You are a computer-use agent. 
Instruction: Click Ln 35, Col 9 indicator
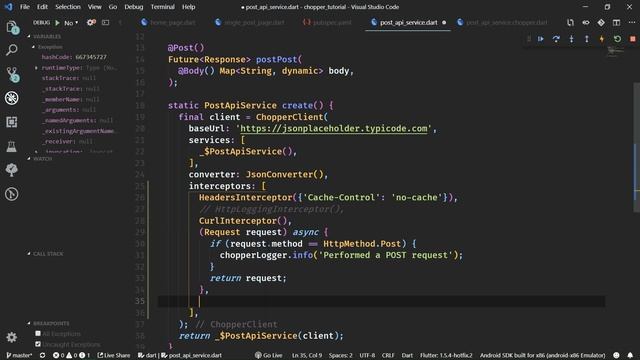(x=307, y=355)
